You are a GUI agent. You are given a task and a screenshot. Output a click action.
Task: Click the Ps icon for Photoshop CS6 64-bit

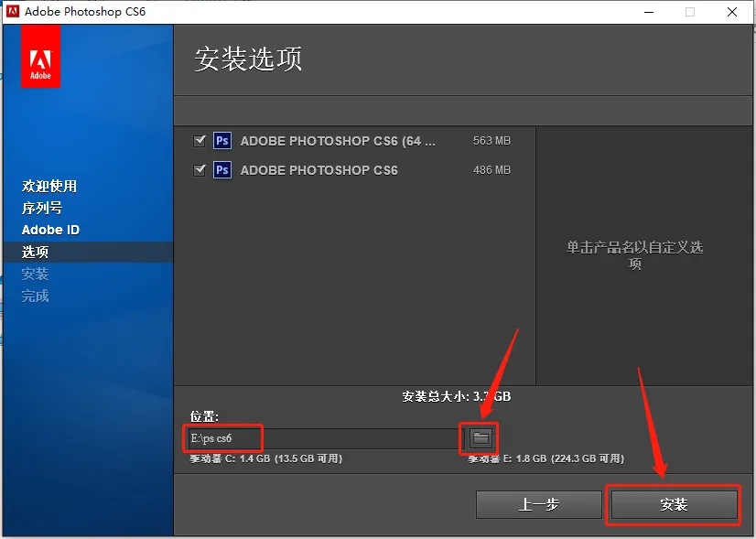tap(222, 141)
